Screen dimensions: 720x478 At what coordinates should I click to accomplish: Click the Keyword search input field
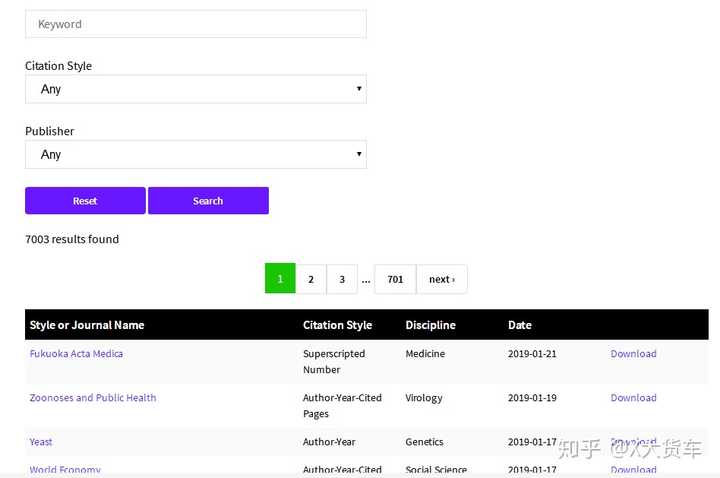click(x=196, y=24)
